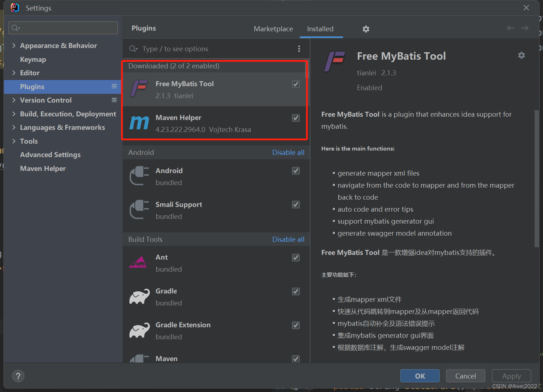The width and height of the screenshot is (543, 392).
Task: Close the Settings dialog
Action: [x=526, y=8]
